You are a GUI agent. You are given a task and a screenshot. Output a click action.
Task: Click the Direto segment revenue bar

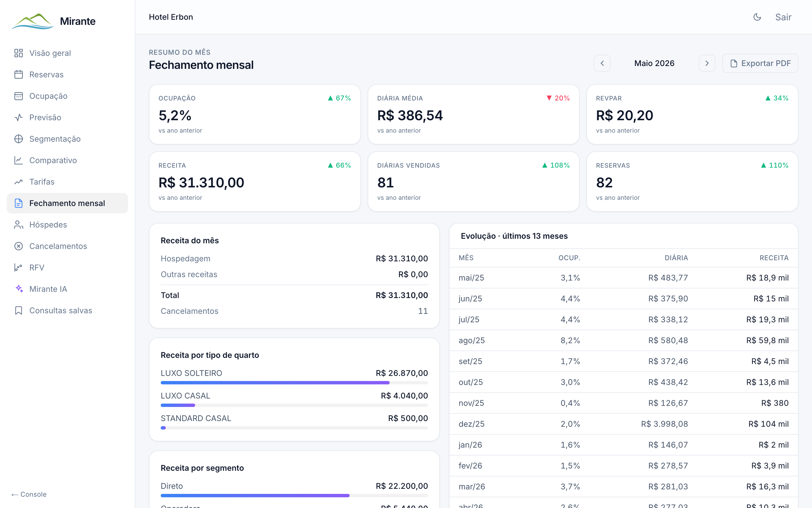coord(294,496)
